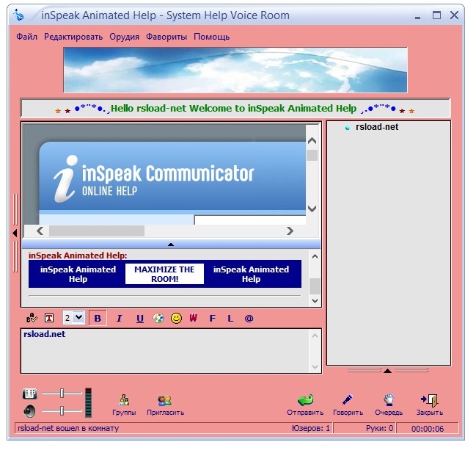
Task: Click browser horizontal scroll left arrow
Action: click(40, 231)
